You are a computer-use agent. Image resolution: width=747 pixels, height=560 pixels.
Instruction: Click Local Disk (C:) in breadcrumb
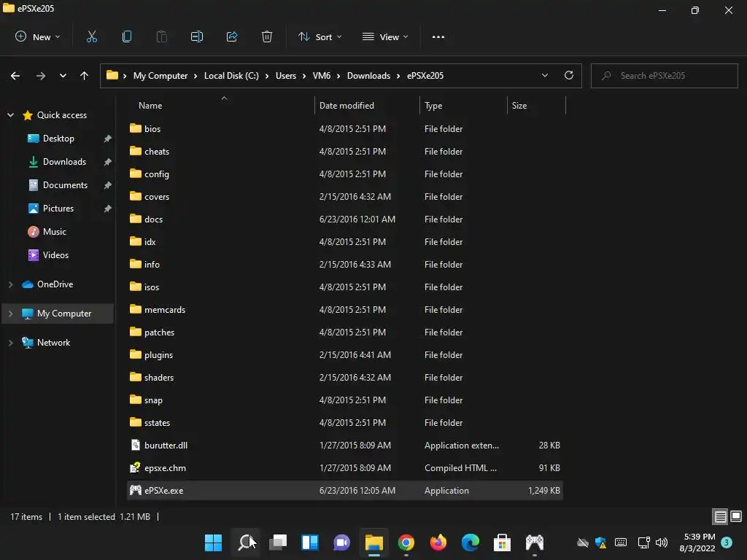coord(231,76)
